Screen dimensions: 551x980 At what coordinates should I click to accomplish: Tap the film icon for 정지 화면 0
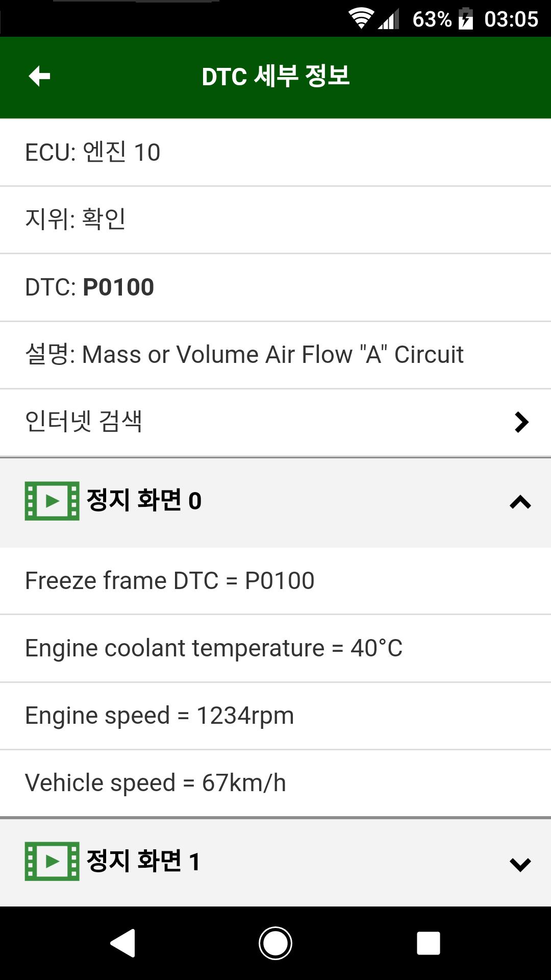52,501
